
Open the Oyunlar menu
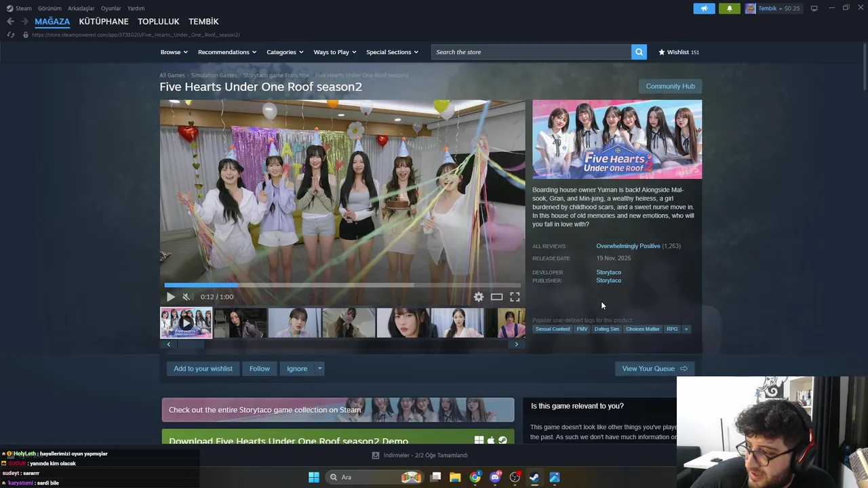(x=111, y=8)
